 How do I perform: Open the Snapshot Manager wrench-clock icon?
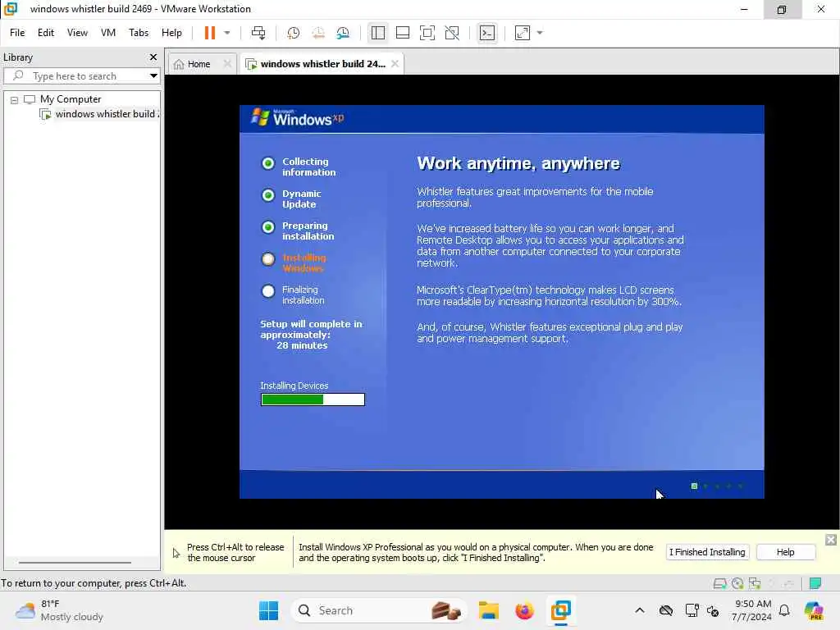(x=343, y=33)
